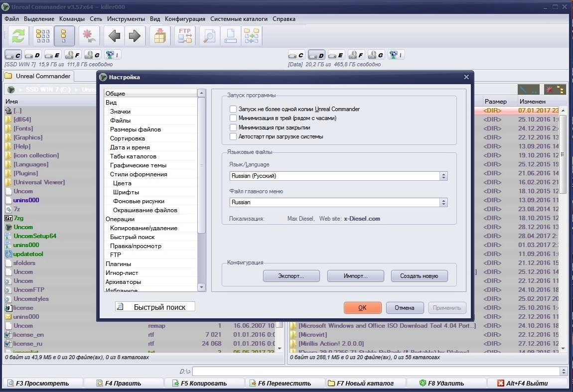Select the full detailed view icon
Viewport: 573px width, 392px height.
click(64, 36)
